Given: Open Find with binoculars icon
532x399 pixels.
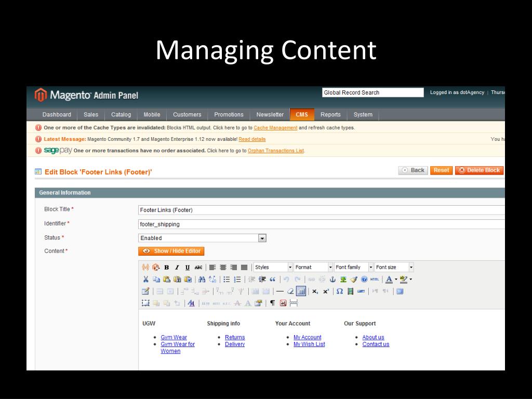Looking at the screenshot, I should click(x=202, y=279).
